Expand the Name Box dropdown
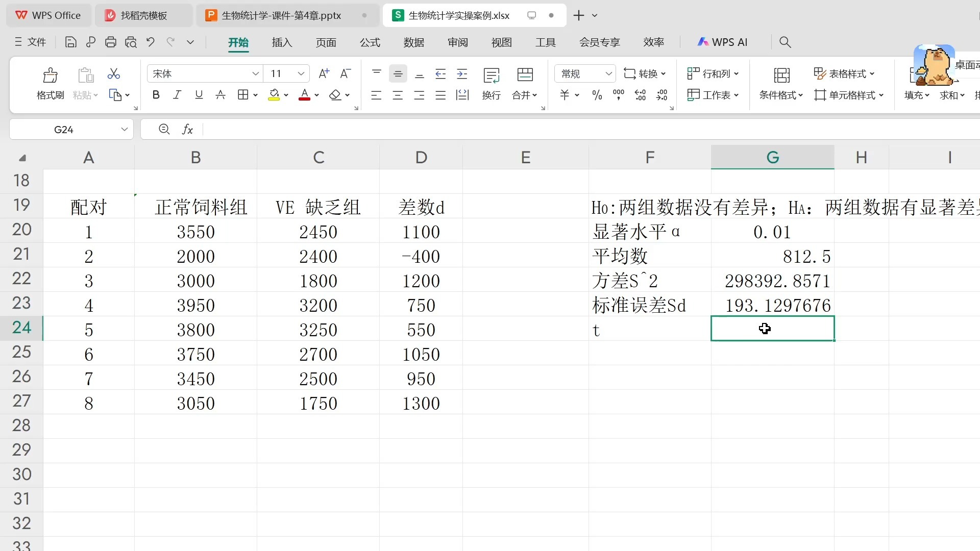The image size is (980, 551). [124, 130]
